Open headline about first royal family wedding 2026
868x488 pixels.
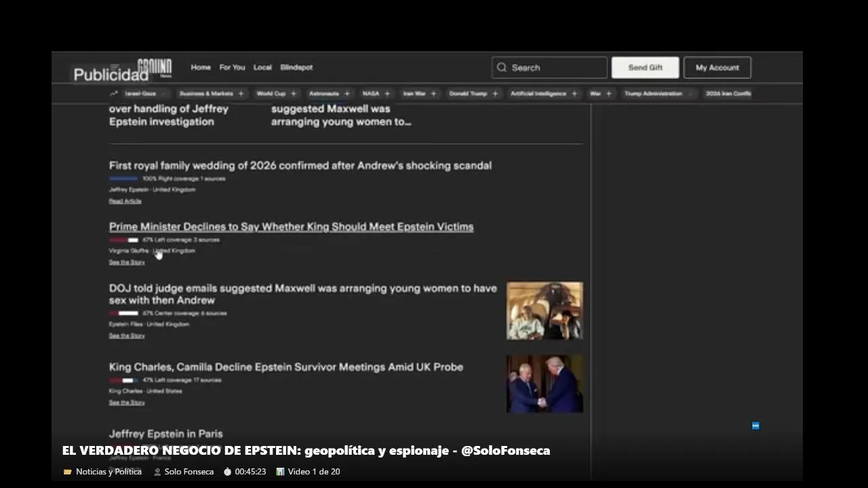click(300, 165)
